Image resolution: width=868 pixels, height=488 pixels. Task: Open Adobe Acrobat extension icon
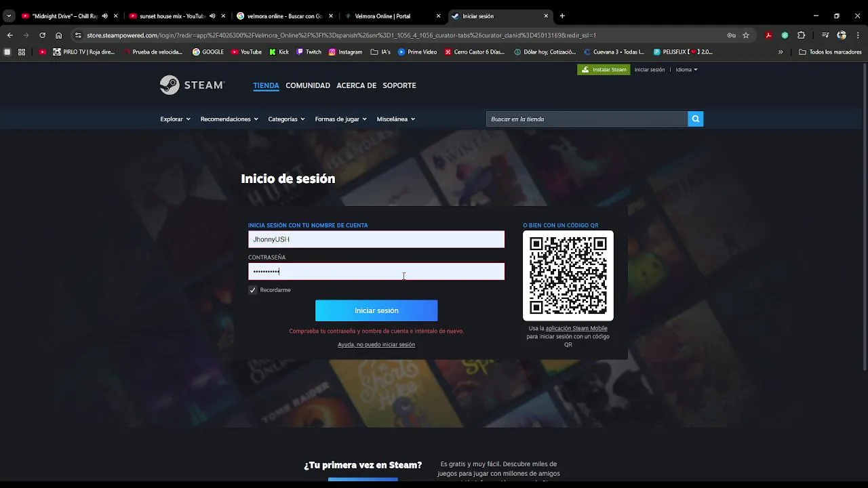pyautogui.click(x=768, y=35)
